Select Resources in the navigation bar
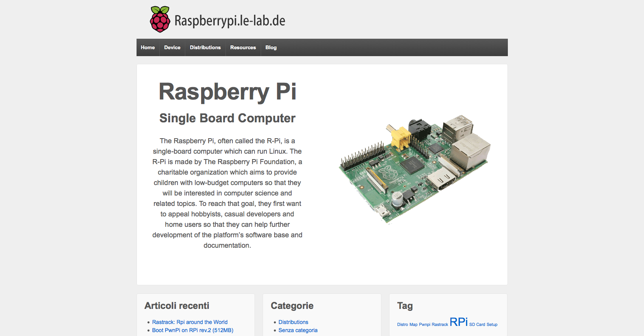 click(x=243, y=48)
